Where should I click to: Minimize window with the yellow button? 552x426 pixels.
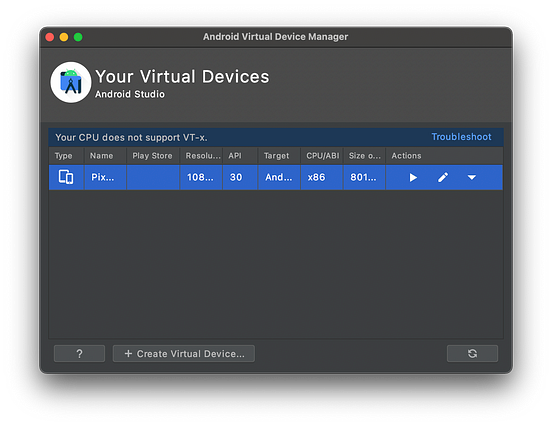[x=64, y=37]
